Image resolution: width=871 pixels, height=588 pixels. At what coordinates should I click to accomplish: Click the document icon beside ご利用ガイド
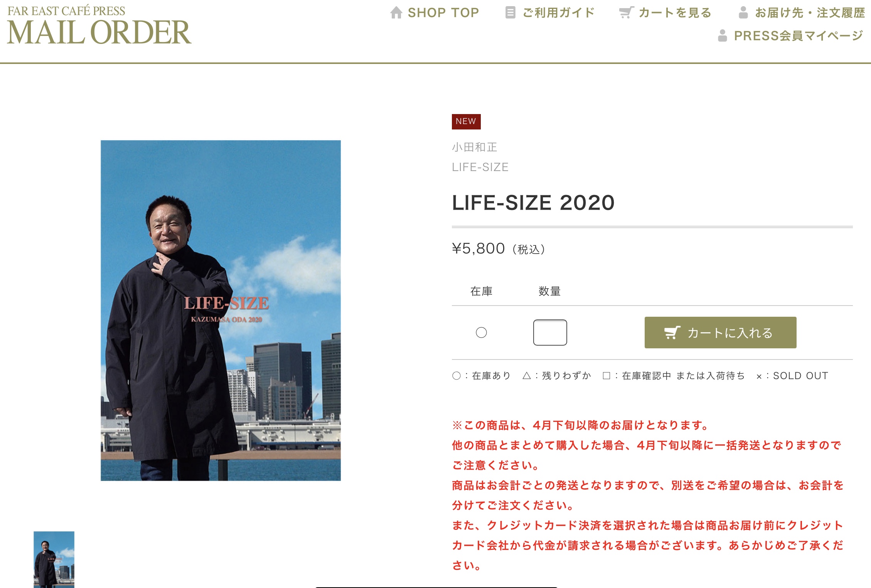510,13
